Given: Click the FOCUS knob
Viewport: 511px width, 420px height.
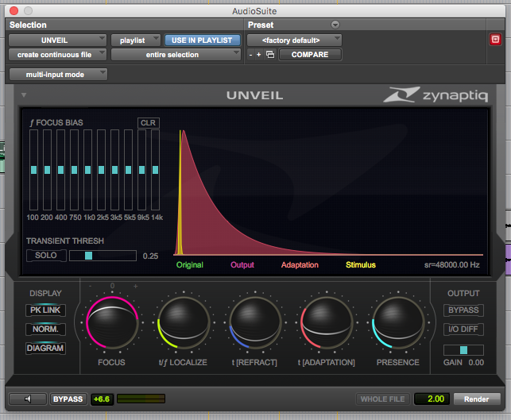Looking at the screenshot, I should tap(112, 322).
